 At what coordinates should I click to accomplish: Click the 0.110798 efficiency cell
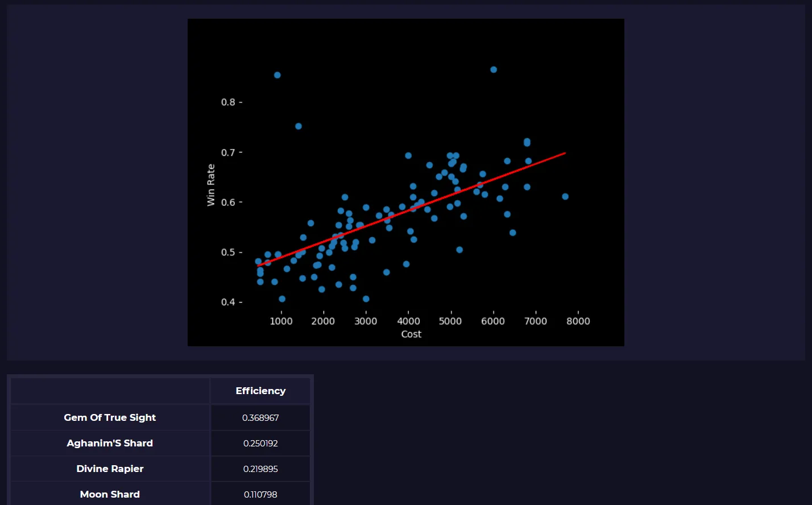click(260, 494)
